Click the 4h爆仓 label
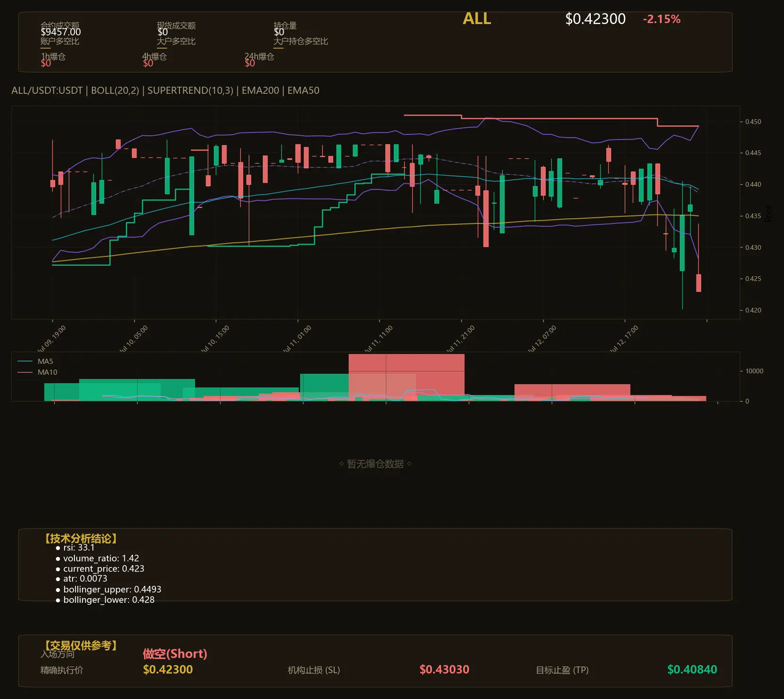This screenshot has height=699, width=784. (x=155, y=57)
